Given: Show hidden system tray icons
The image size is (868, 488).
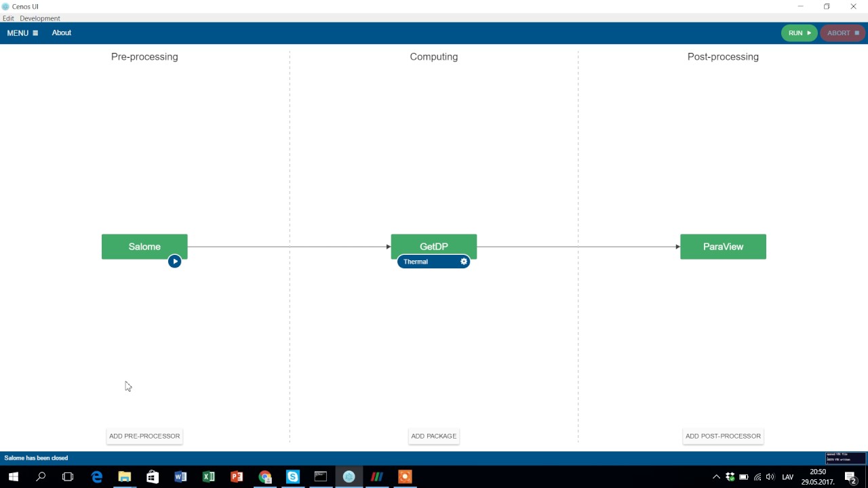Looking at the screenshot, I should tap(716, 477).
